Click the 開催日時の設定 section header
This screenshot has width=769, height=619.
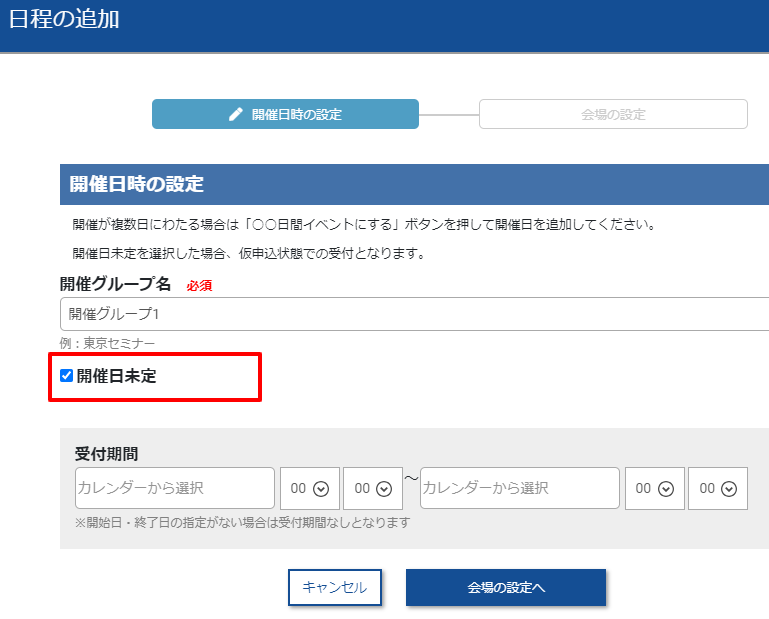(414, 184)
